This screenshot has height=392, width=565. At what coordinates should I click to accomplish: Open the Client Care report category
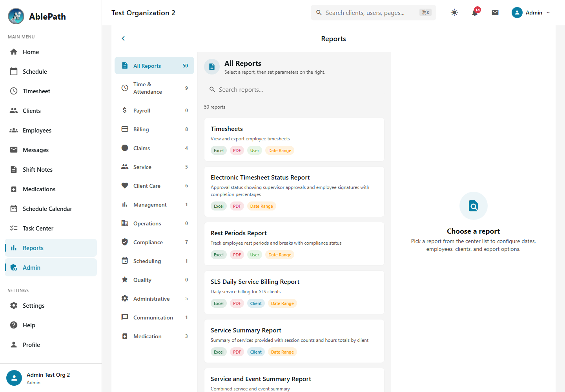pos(154,186)
